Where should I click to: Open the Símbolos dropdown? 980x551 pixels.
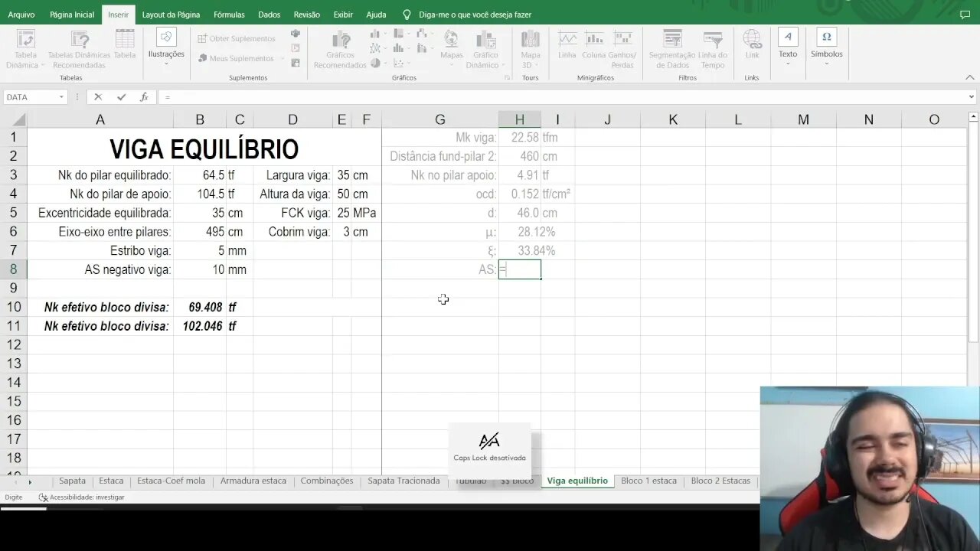[827, 47]
